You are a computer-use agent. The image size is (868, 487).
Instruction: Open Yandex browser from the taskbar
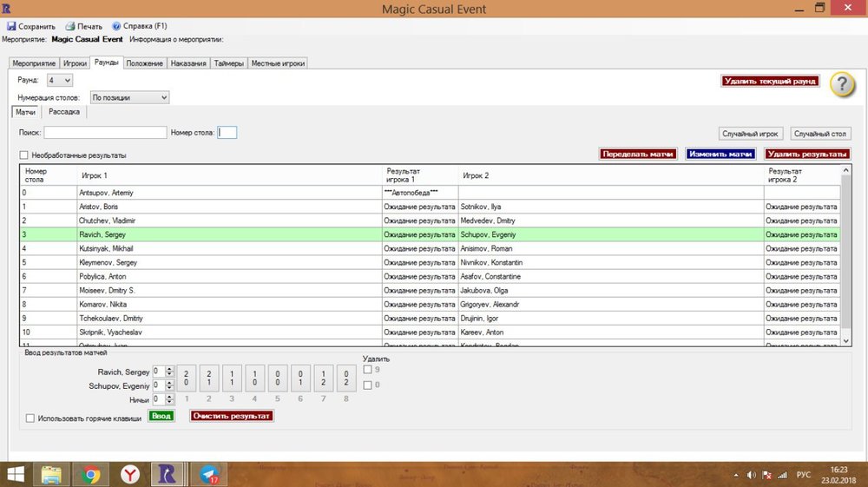pos(128,474)
